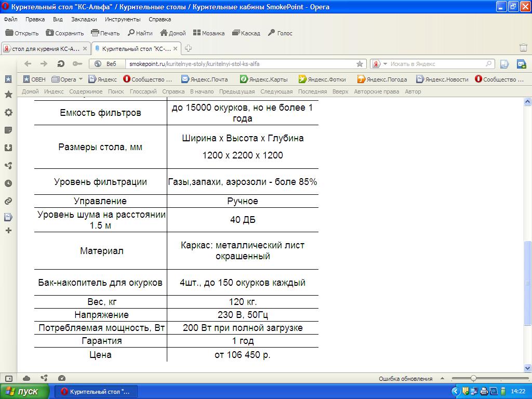Bookmark page with address bar star

coord(360,64)
